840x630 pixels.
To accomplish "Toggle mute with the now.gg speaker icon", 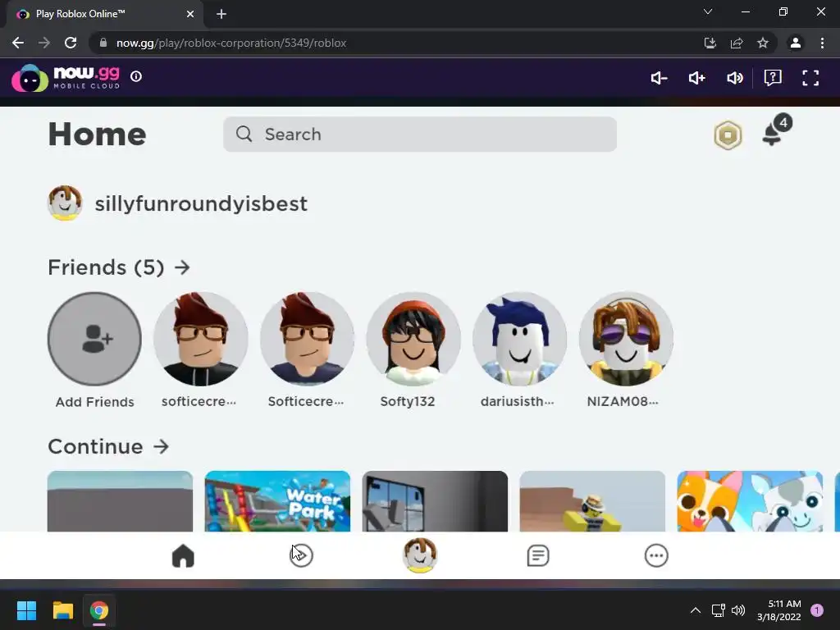I will point(734,78).
